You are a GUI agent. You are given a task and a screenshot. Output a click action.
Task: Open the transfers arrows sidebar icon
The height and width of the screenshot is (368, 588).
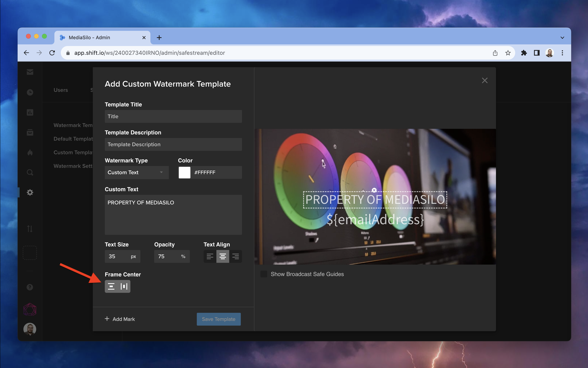(x=30, y=229)
